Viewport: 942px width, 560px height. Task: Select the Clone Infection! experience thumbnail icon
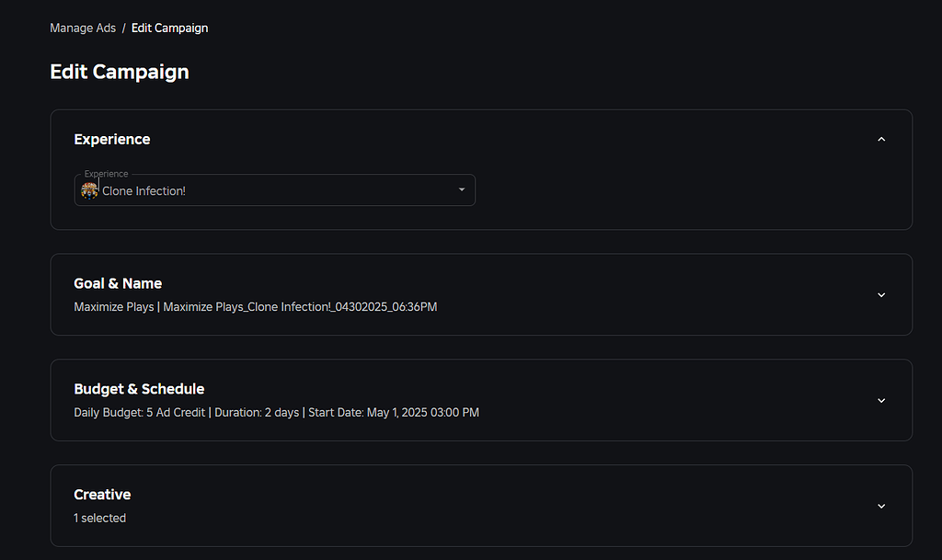click(88, 189)
